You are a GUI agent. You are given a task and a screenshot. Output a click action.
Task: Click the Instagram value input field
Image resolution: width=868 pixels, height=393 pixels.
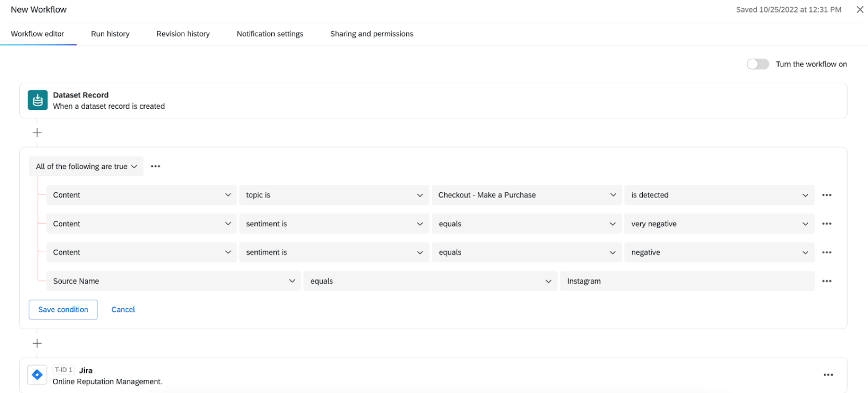(687, 281)
